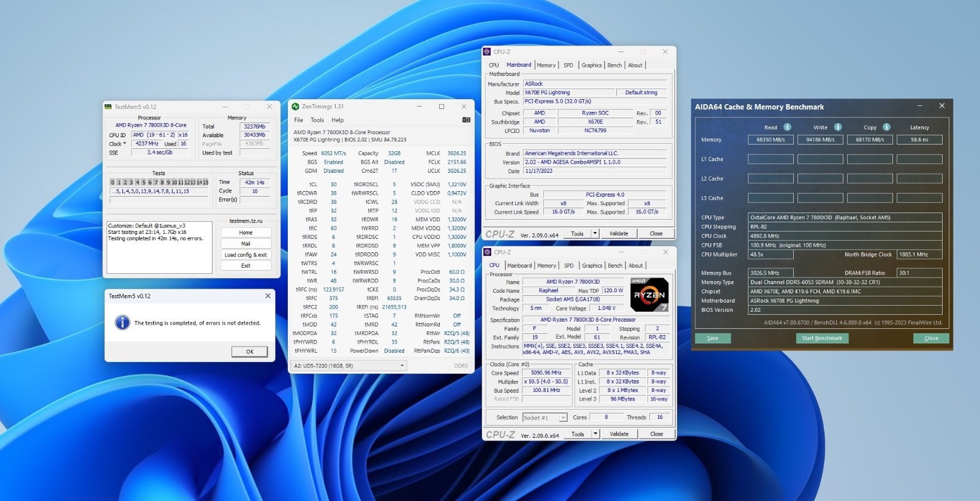Select CPU tab in upper CPU-Z window
The width and height of the screenshot is (980, 501).
(x=494, y=65)
